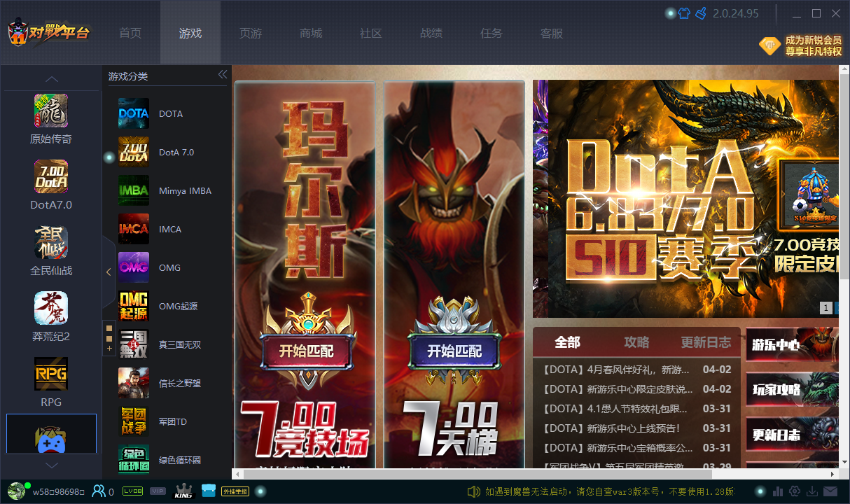The image size is (850, 504).
Task: Click the 真三国无双 category icon
Action: click(x=134, y=344)
